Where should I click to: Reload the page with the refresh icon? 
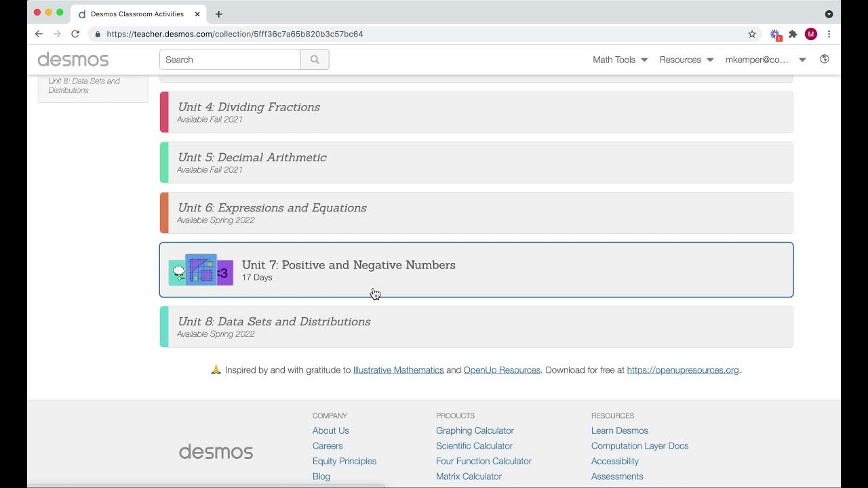point(75,34)
